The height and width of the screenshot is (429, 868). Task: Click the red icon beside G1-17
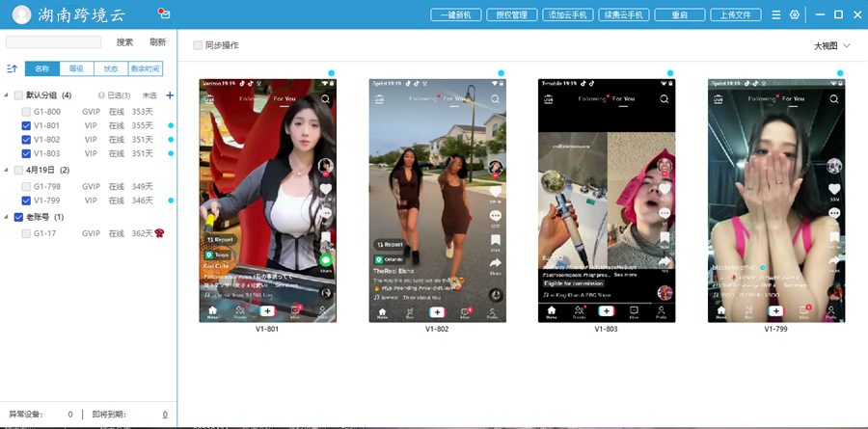(160, 233)
